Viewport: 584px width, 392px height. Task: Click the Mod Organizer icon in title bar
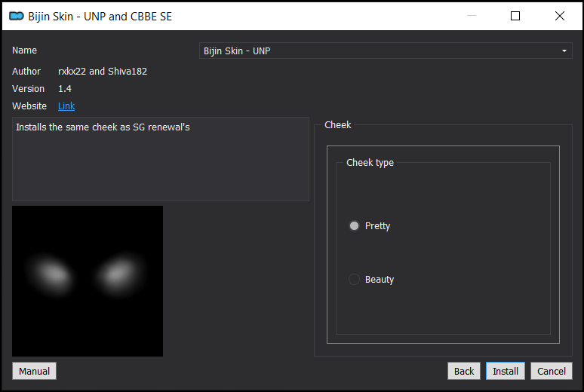coord(16,16)
